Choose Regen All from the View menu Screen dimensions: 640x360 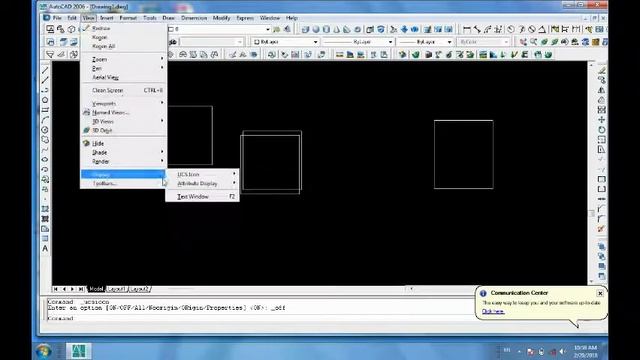[x=123, y=46]
